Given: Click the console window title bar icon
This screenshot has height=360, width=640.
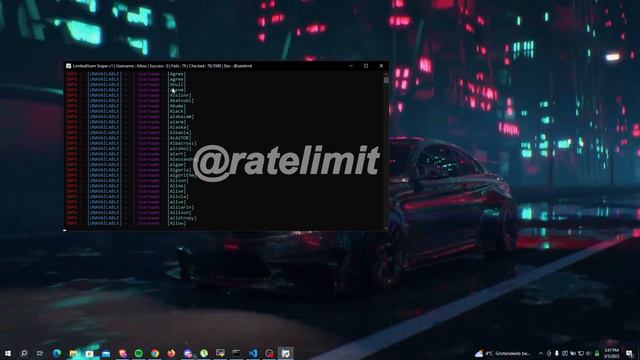Looking at the screenshot, I should click(69, 66).
